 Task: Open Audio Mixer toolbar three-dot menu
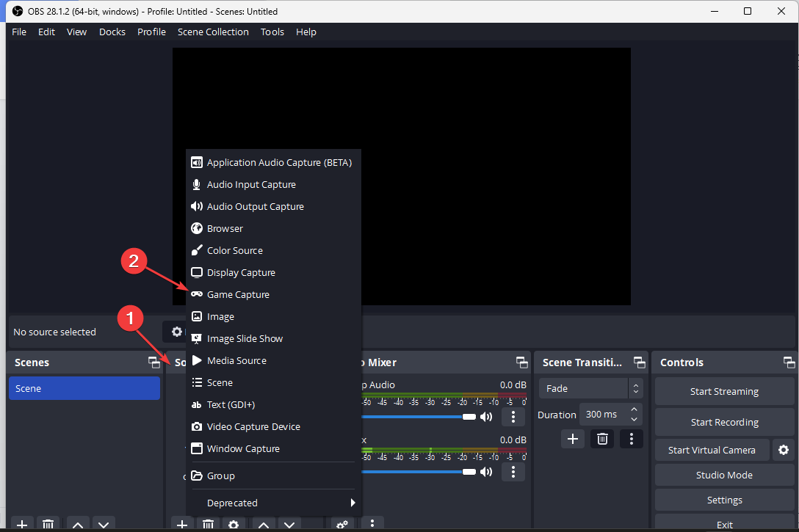coord(372,524)
